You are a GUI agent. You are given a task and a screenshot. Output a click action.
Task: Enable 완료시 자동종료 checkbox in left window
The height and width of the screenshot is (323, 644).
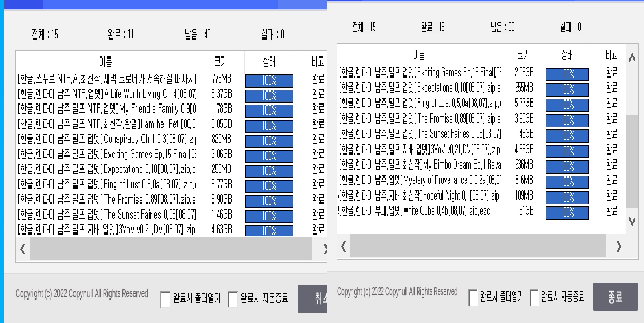pyautogui.click(x=233, y=299)
